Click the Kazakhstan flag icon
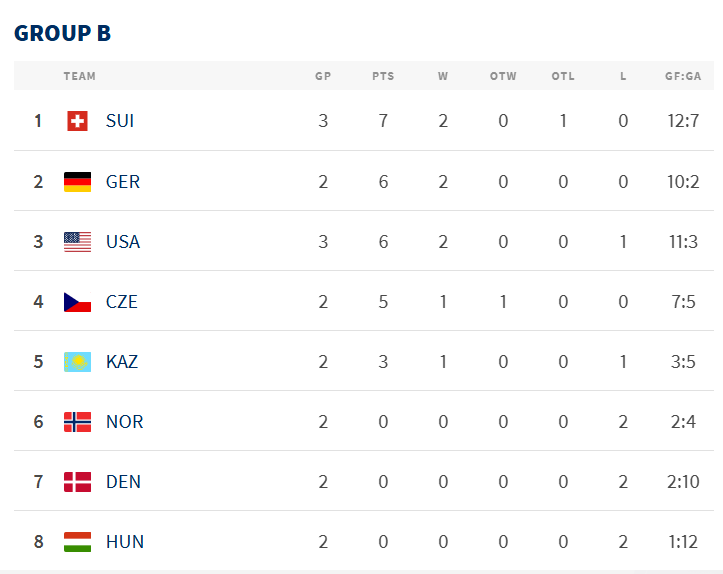Screen dimensions: 723x574 point(77,362)
